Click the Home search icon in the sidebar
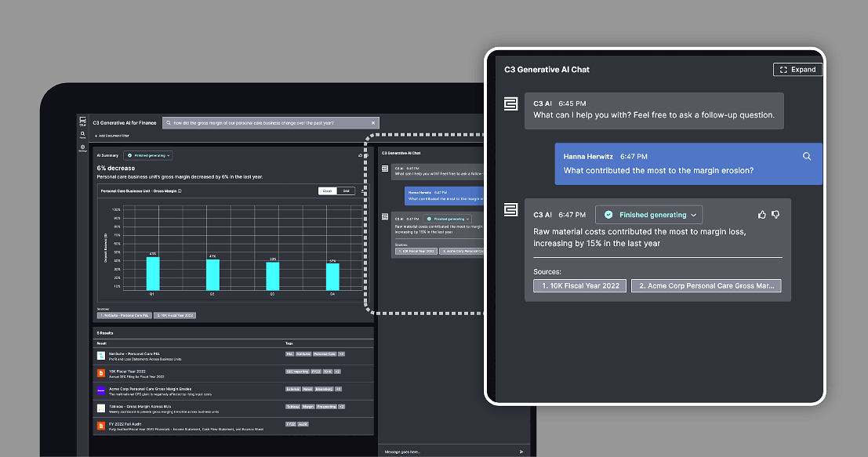Screen dimensions: 868x457 point(82,135)
